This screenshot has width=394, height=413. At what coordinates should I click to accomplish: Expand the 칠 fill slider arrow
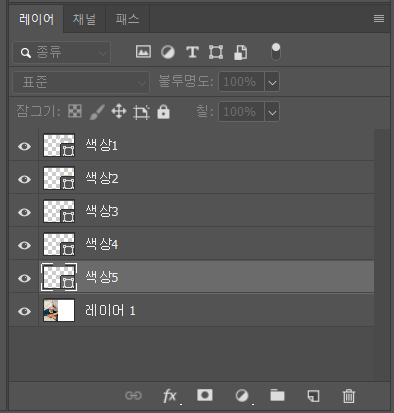[272, 112]
